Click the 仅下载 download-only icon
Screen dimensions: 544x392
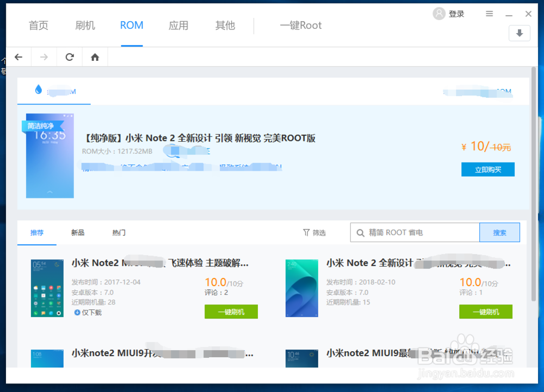coord(77,313)
